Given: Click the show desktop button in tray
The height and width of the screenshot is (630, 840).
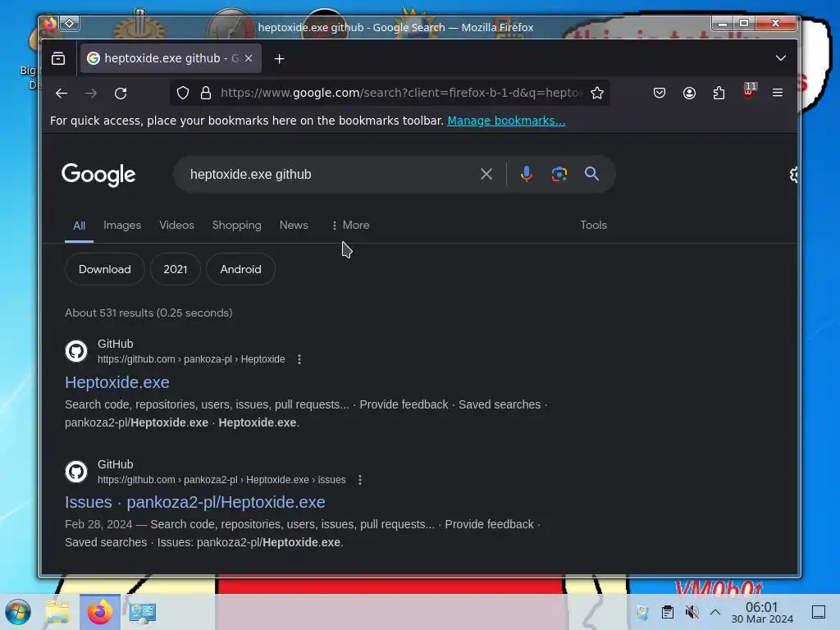Looking at the screenshot, I should click(819, 612).
